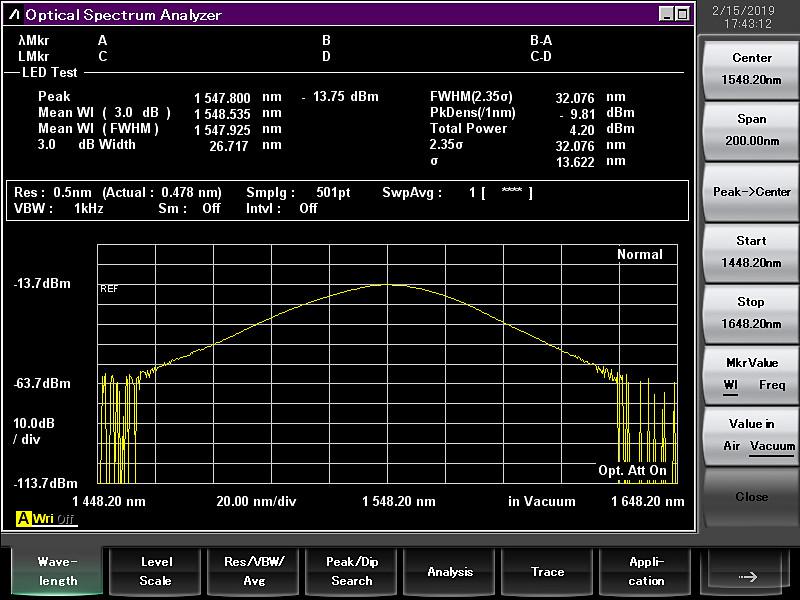Click the Peak->Center softkey
This screenshot has height=600, width=800.
pos(751,192)
